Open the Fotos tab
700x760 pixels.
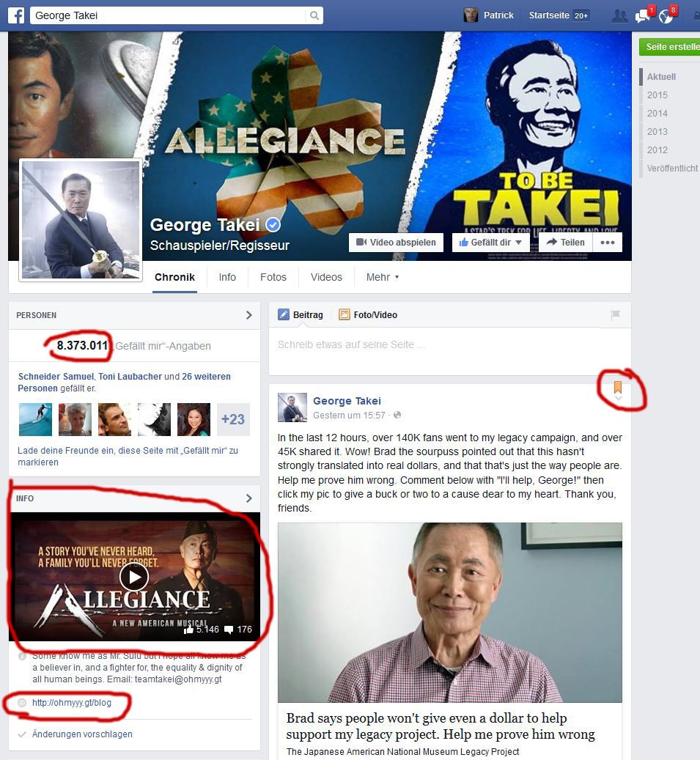[273, 277]
